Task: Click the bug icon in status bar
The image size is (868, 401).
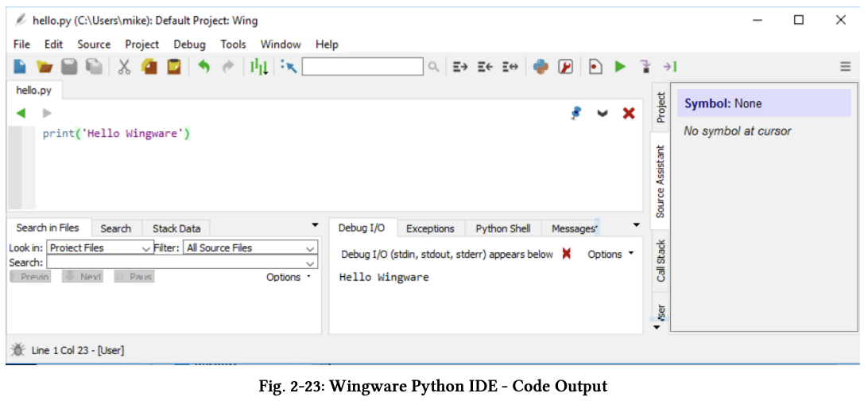Action: (x=17, y=350)
